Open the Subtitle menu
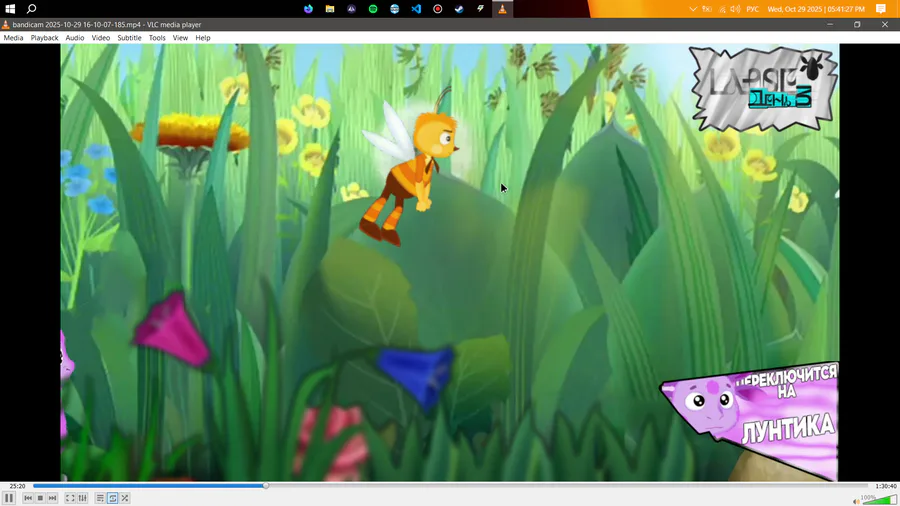 [x=129, y=38]
